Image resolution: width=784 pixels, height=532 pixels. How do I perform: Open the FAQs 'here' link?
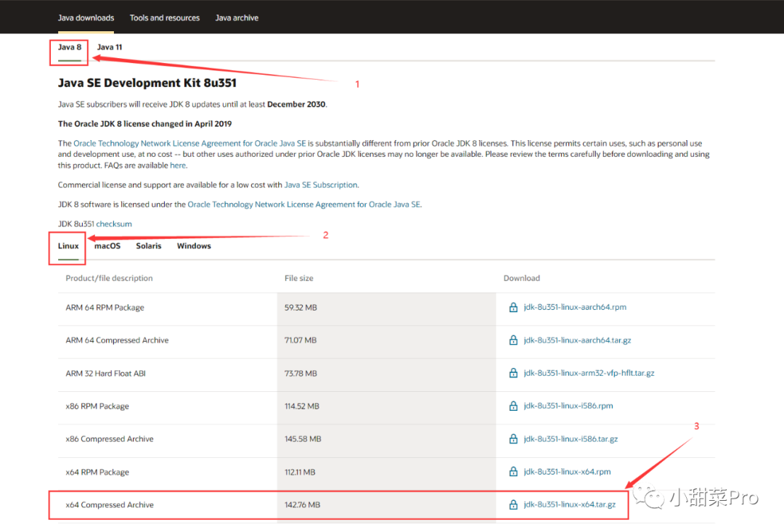click(178, 165)
